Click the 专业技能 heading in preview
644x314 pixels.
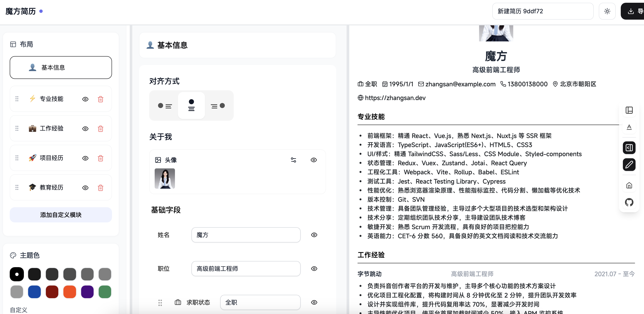tap(371, 116)
